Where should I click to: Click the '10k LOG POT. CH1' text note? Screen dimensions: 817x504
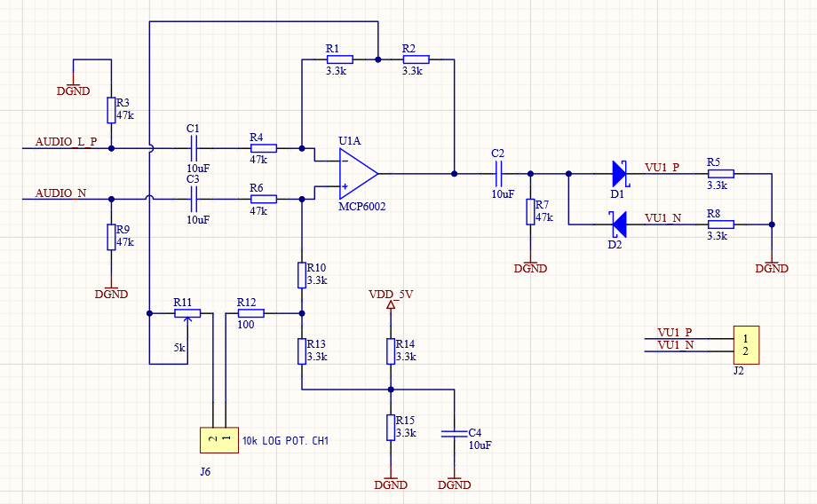[286, 441]
